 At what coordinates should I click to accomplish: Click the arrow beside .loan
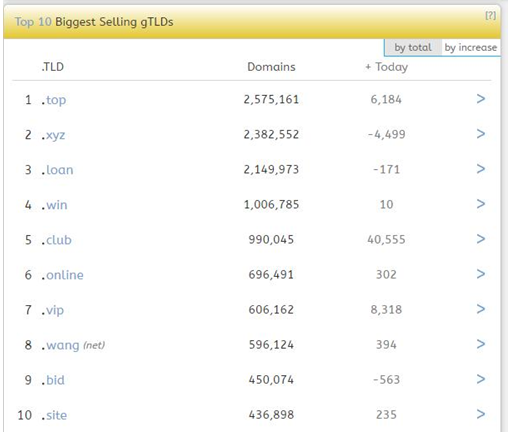[x=480, y=169]
